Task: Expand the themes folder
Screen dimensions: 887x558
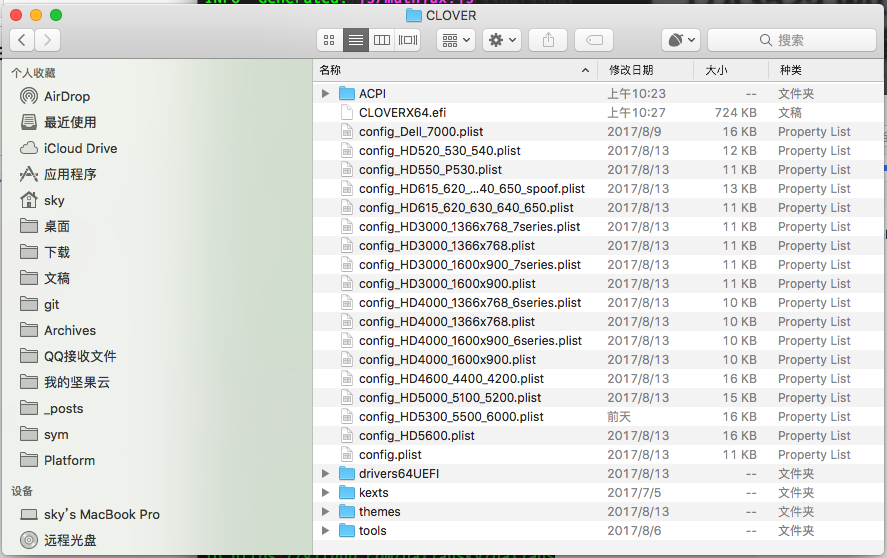Action: point(325,512)
